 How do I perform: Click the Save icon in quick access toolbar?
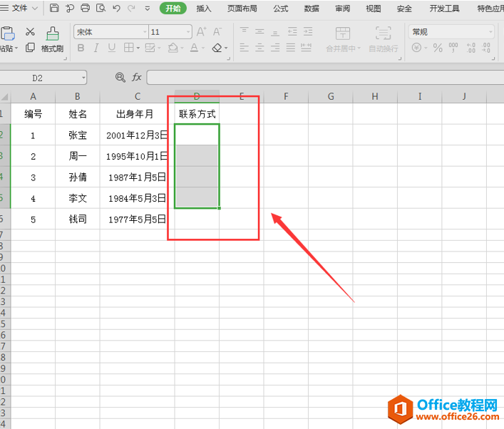(54, 8)
